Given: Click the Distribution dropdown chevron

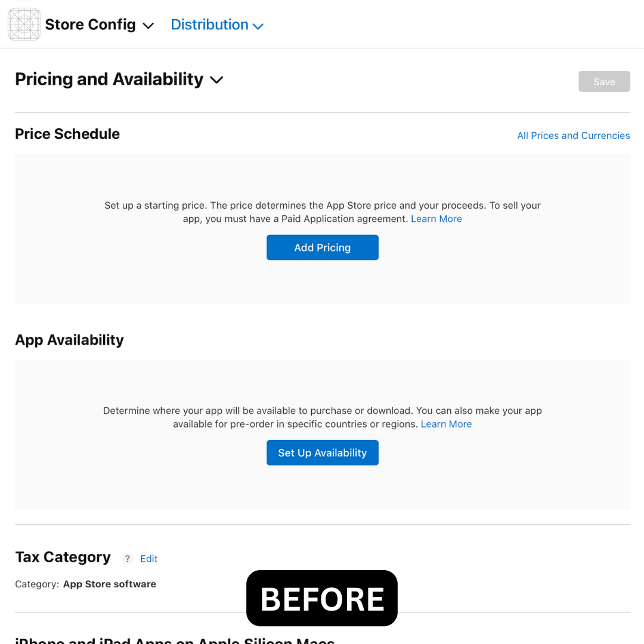Looking at the screenshot, I should (258, 26).
